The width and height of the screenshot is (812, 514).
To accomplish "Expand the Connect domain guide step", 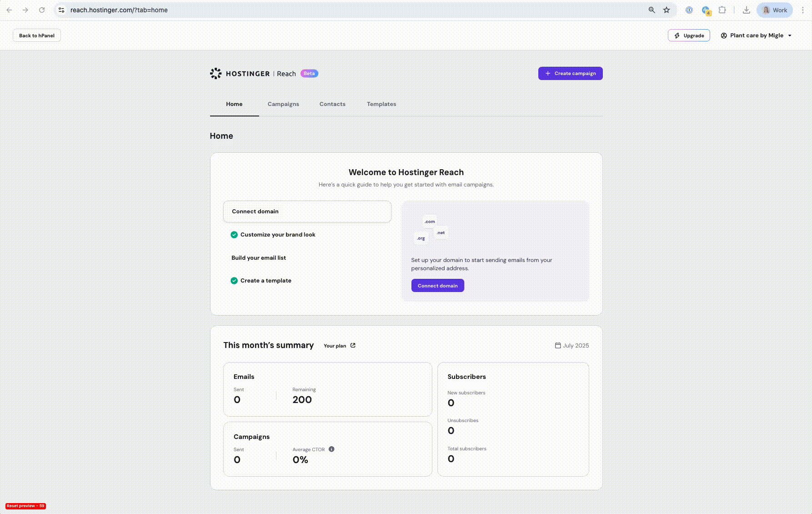I will [x=307, y=212].
